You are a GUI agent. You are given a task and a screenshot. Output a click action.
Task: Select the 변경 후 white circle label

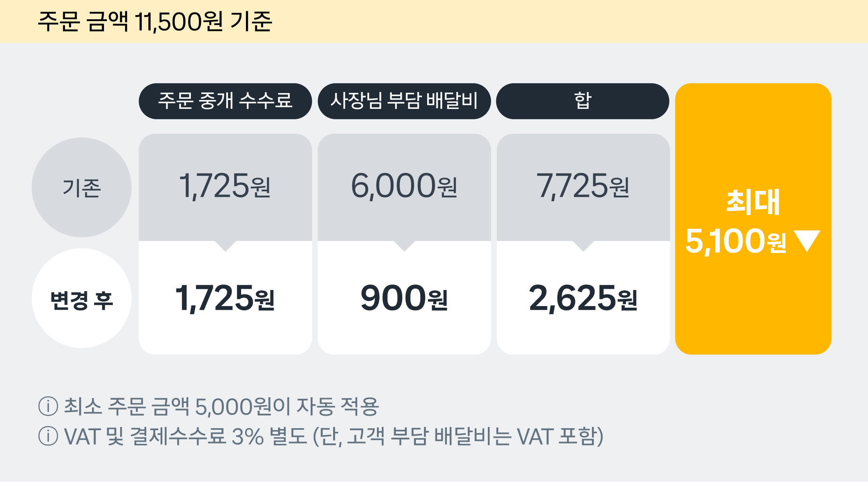pos(82,298)
